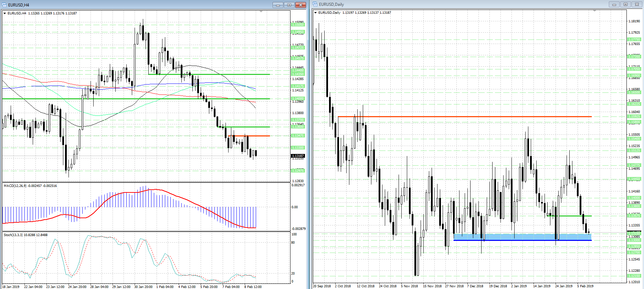Image resolution: width=644 pixels, height=289 pixels.
Task: Click the 4 Feb 12:00 time label
Action: 187,287
